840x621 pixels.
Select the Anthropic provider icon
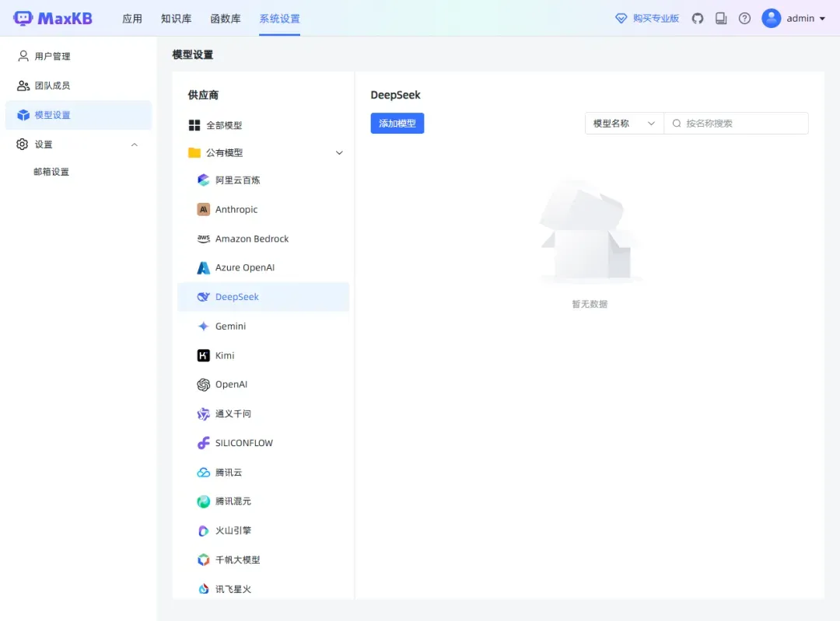pyautogui.click(x=204, y=210)
